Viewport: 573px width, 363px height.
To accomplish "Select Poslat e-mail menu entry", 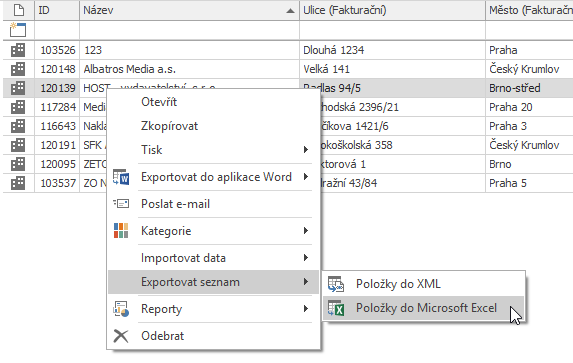I will 214,204.
